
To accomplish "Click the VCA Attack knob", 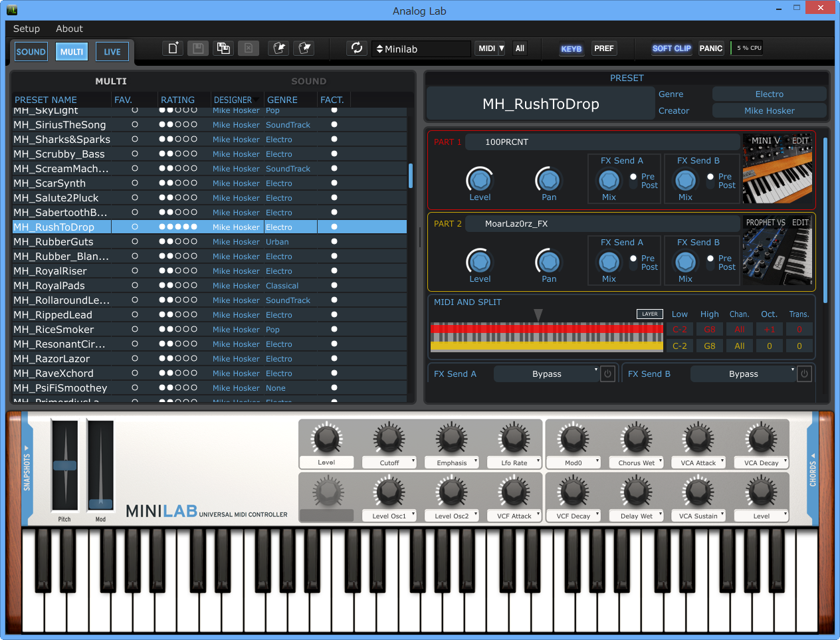I will click(698, 438).
